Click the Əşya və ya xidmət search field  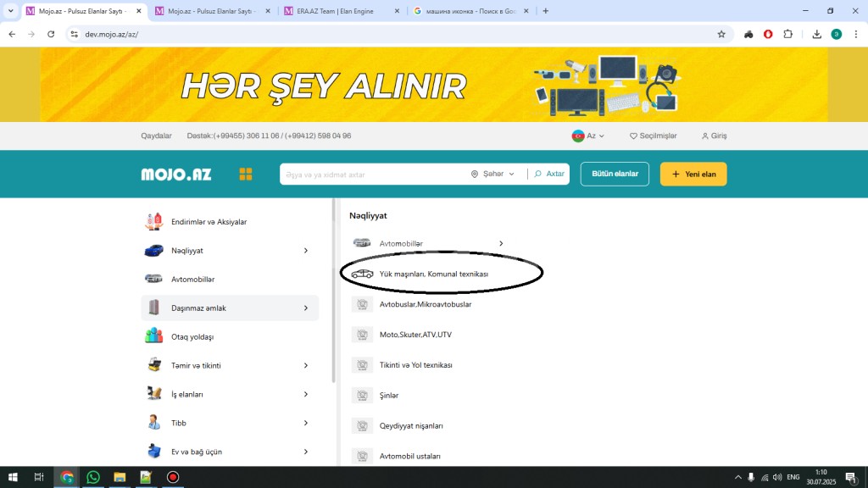pos(373,174)
